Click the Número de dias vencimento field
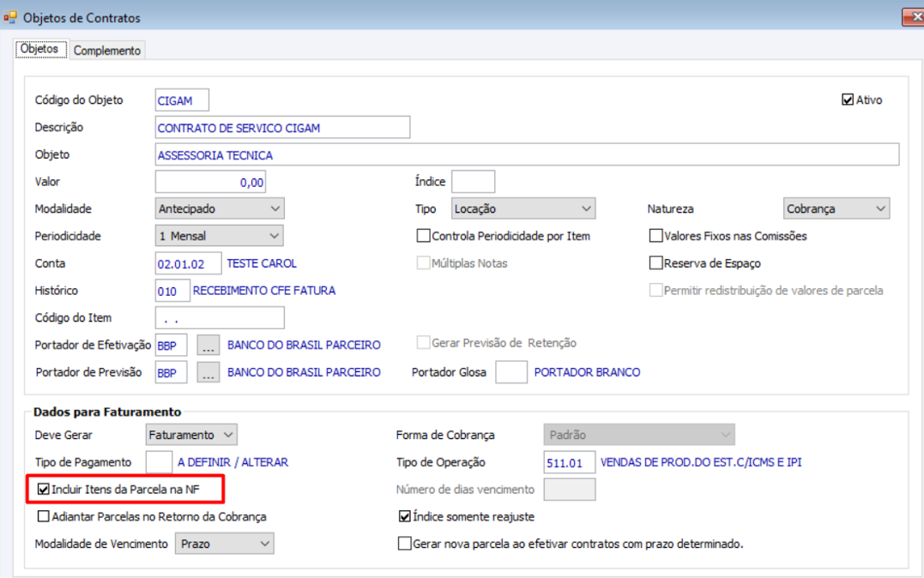The height and width of the screenshot is (578, 924). (x=570, y=489)
